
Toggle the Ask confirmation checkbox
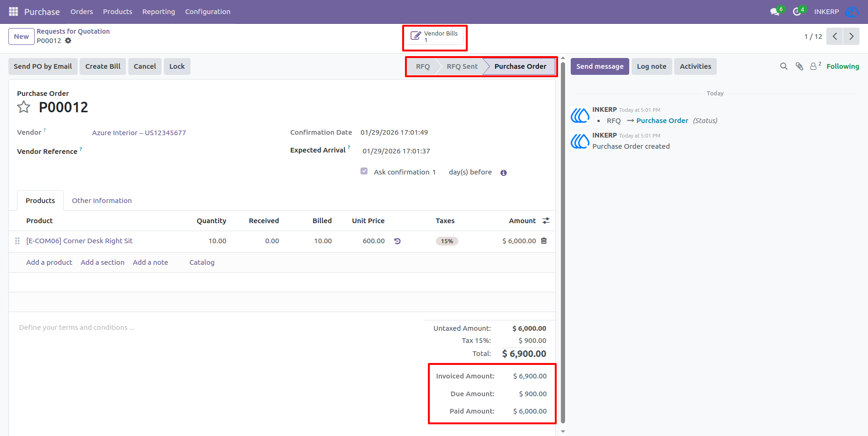tap(364, 171)
